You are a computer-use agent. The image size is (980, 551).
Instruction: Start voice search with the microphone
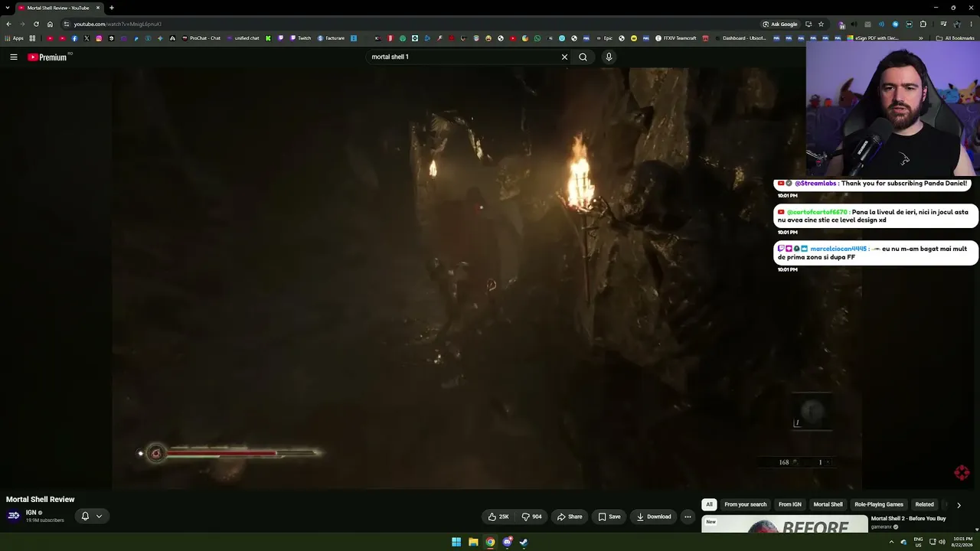[x=609, y=57]
